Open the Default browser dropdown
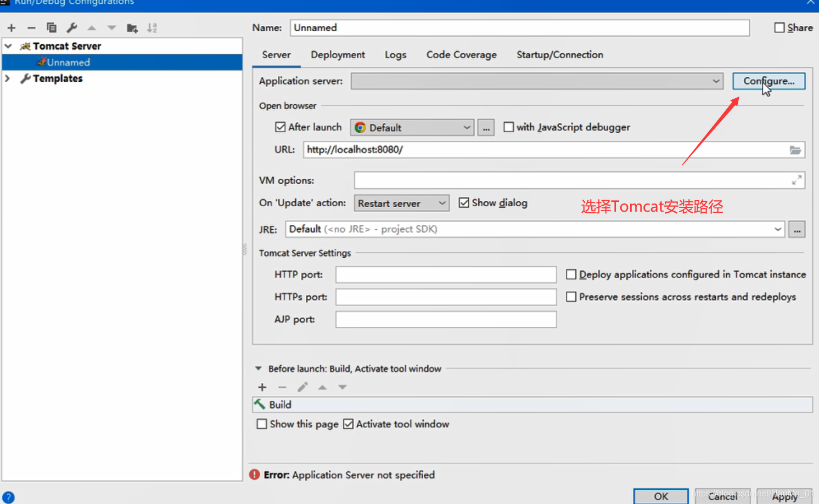 [412, 127]
